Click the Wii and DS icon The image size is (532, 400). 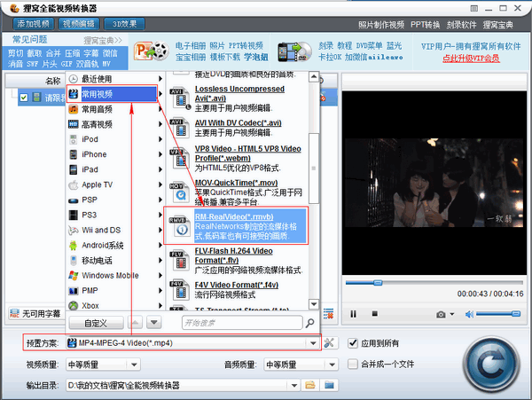[74, 230]
